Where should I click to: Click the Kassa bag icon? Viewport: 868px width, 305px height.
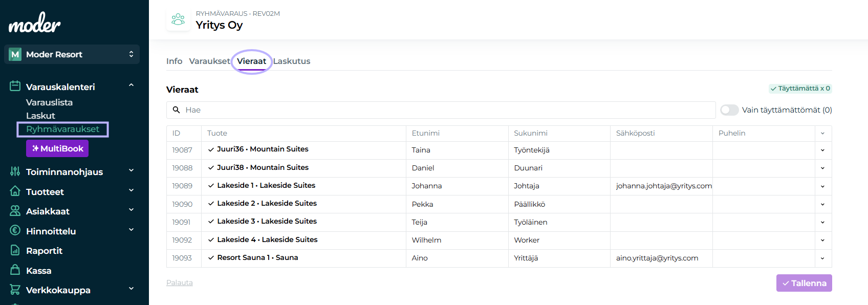tap(15, 270)
